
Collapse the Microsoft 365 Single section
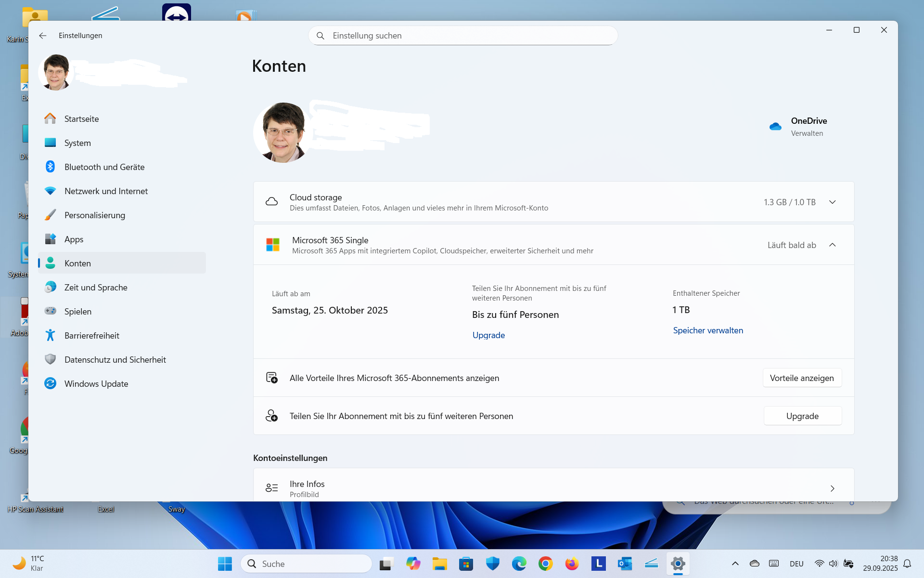coord(833,245)
